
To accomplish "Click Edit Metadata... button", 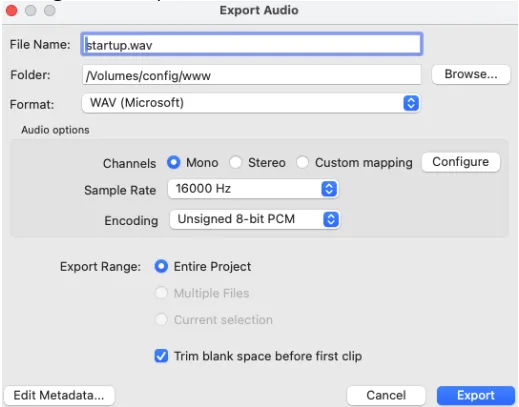I will click(59, 395).
